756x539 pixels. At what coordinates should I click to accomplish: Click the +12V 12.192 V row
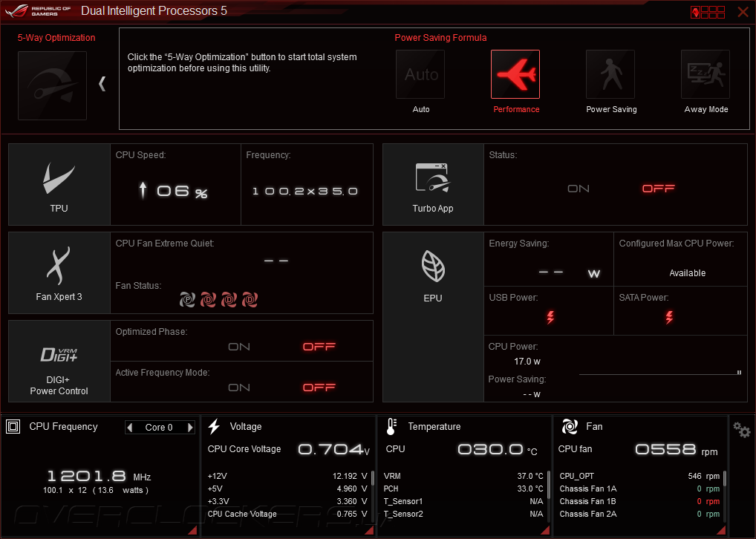tap(287, 476)
